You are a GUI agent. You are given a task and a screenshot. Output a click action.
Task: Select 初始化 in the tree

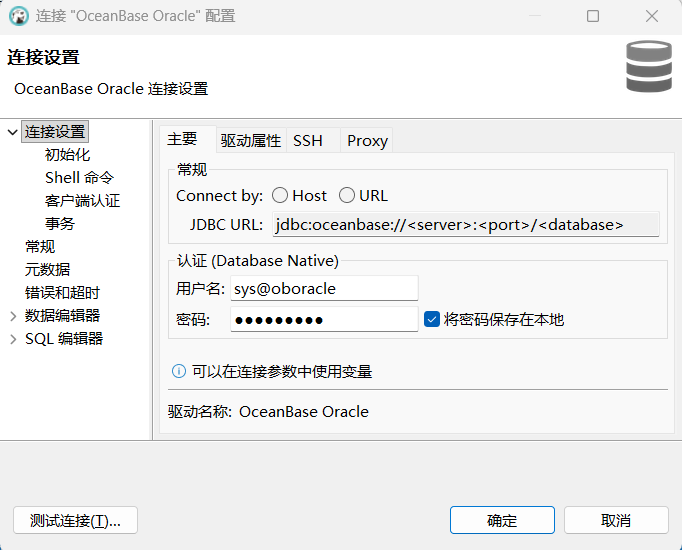[67, 154]
